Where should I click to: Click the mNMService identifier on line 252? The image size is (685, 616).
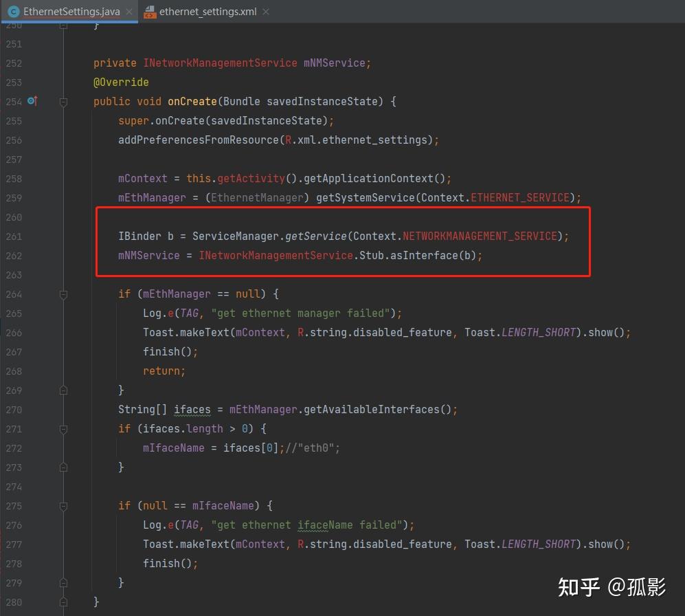tap(336, 63)
